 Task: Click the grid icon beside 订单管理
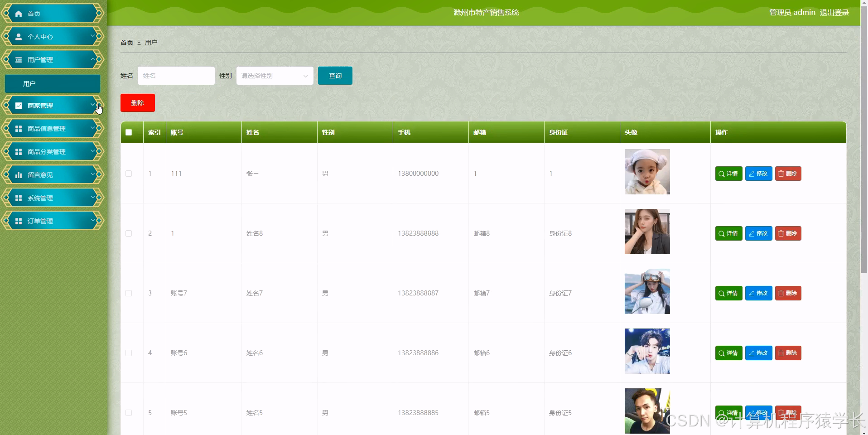pyautogui.click(x=19, y=221)
